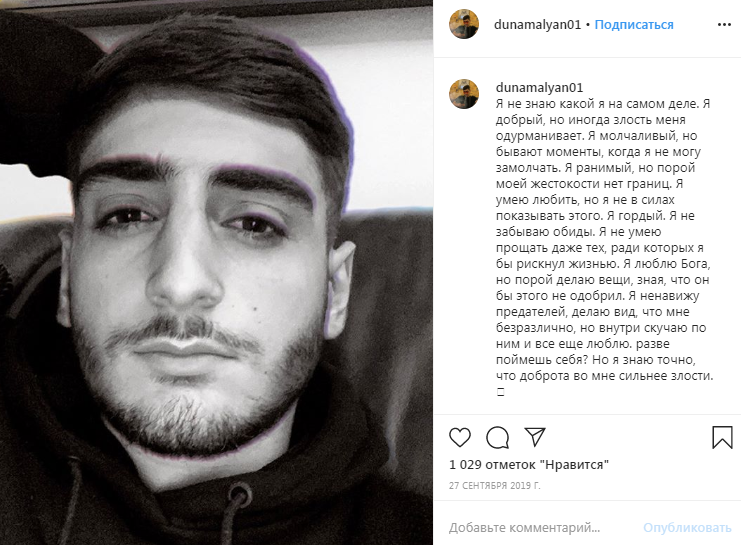Open comments via the speech bubble icon
Viewport: 741px width, 545px height.
click(x=497, y=437)
